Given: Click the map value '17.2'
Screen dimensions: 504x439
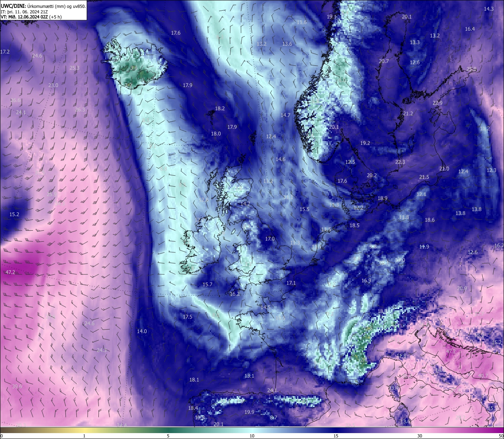Looking at the screenshot, I should click(x=5, y=52).
